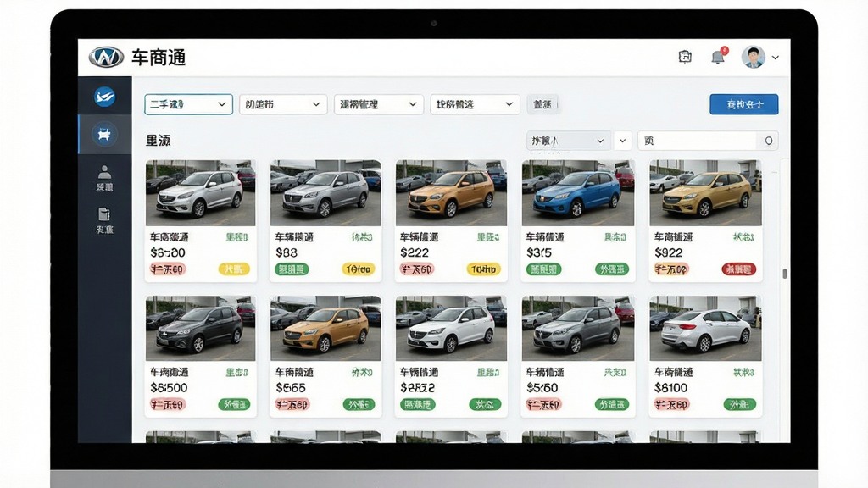The image size is (868, 488).
Task: Click the price text "$222"
Action: point(414,252)
